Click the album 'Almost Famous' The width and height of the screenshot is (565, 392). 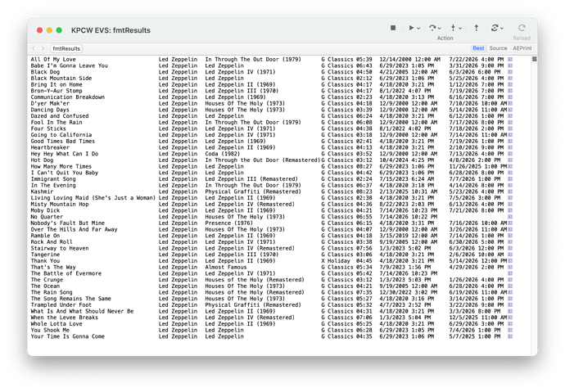coord(226,267)
